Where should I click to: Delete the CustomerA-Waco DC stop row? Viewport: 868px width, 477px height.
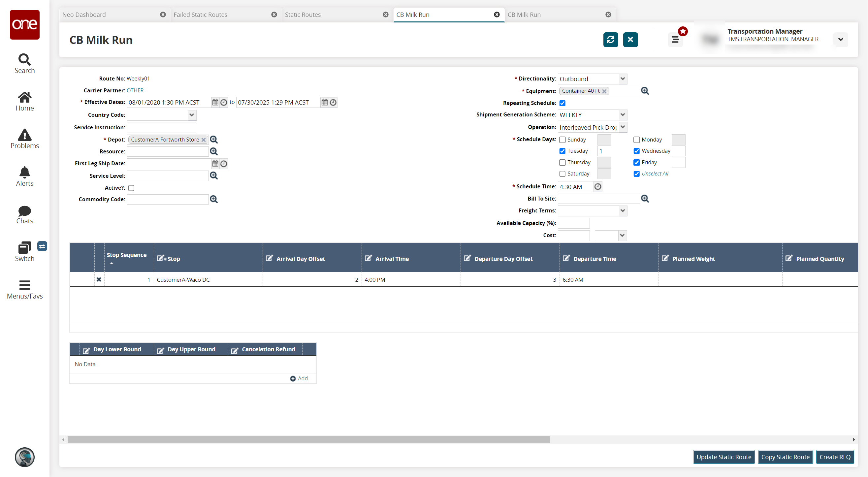coord(99,279)
